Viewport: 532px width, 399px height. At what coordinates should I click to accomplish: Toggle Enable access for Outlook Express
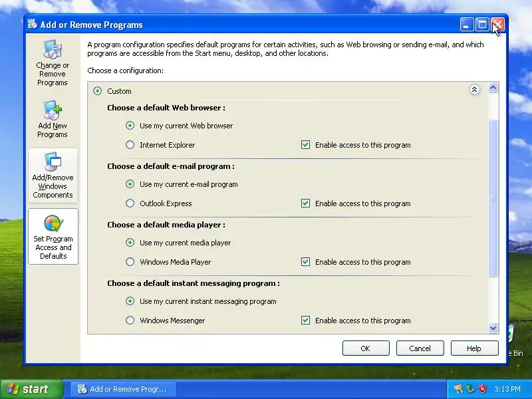coord(305,203)
